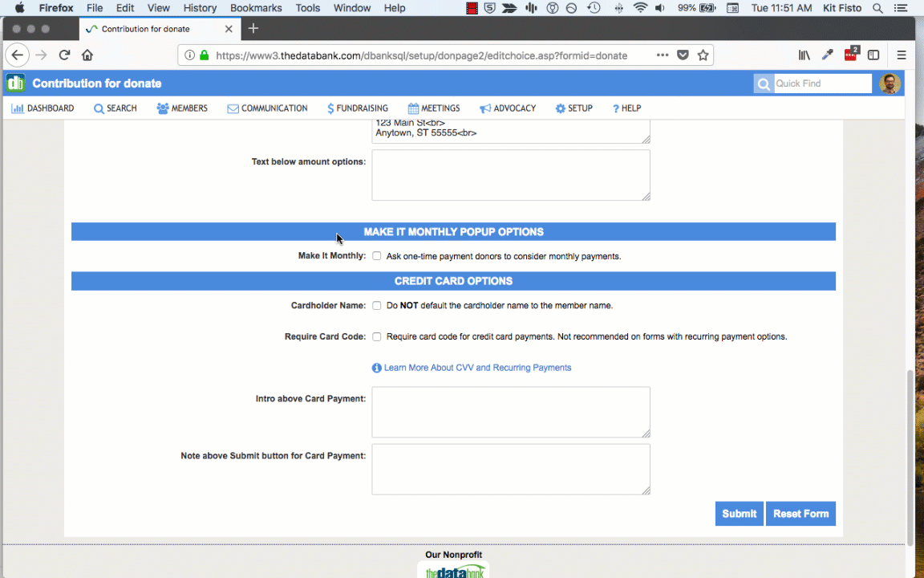Click the Time Machine menu bar icon
Image resolution: width=924 pixels, height=578 pixels.
[x=594, y=8]
